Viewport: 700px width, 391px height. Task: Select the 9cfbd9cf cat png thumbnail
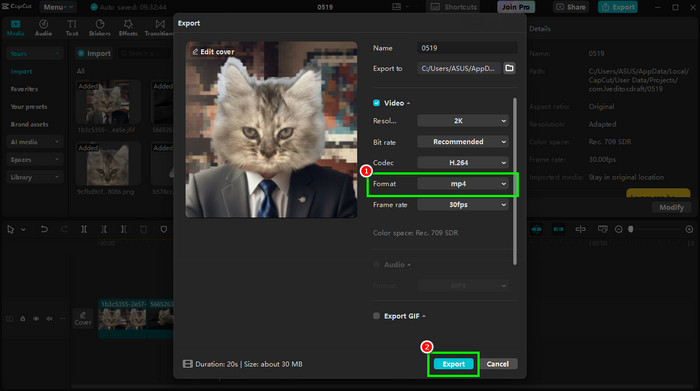tap(108, 164)
